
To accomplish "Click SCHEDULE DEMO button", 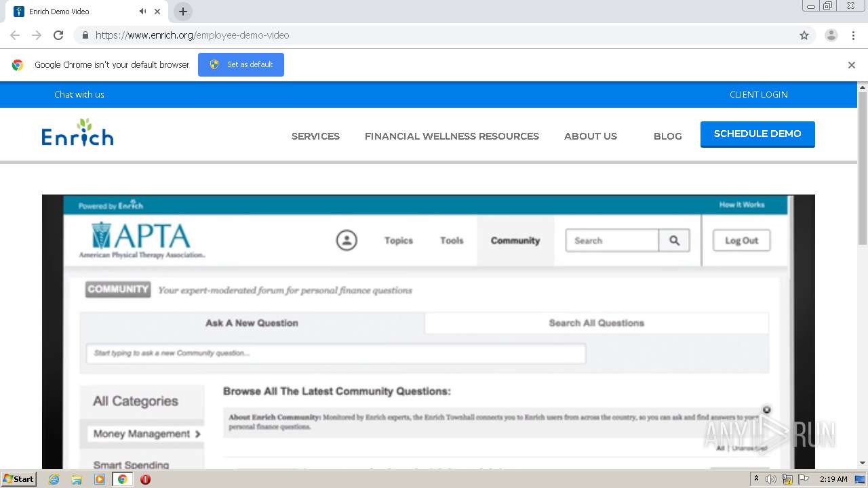I will pos(757,134).
